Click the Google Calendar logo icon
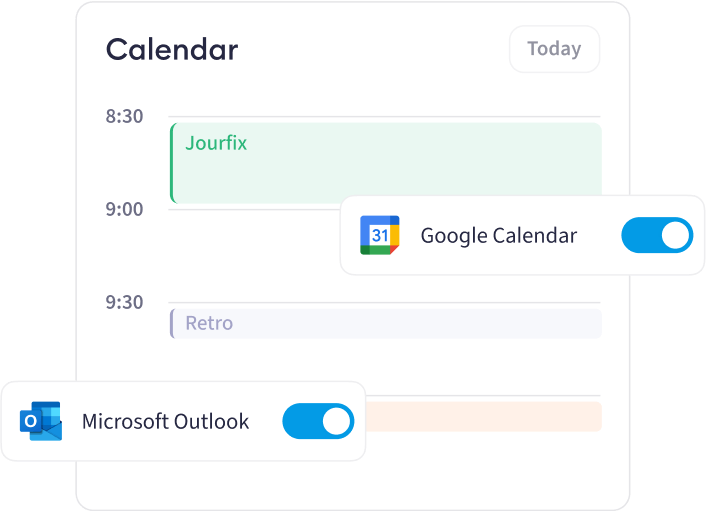This screenshot has height=511, width=706. 380,235
